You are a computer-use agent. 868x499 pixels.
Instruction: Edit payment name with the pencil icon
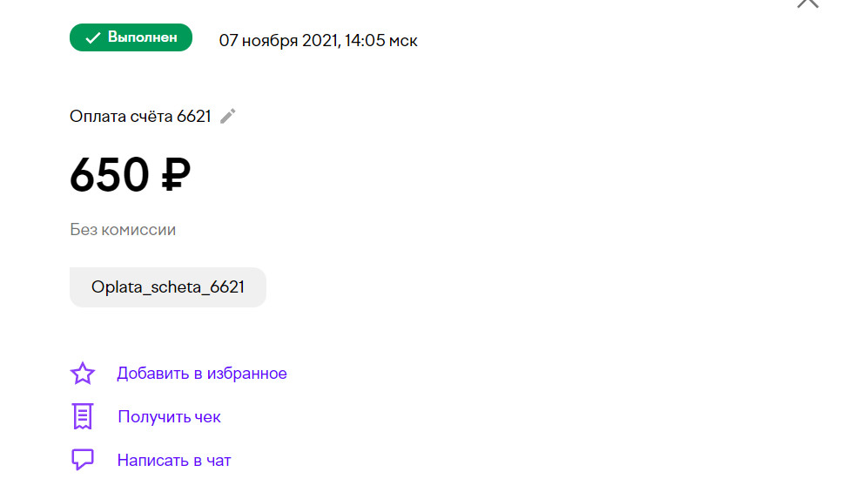pyautogui.click(x=227, y=117)
